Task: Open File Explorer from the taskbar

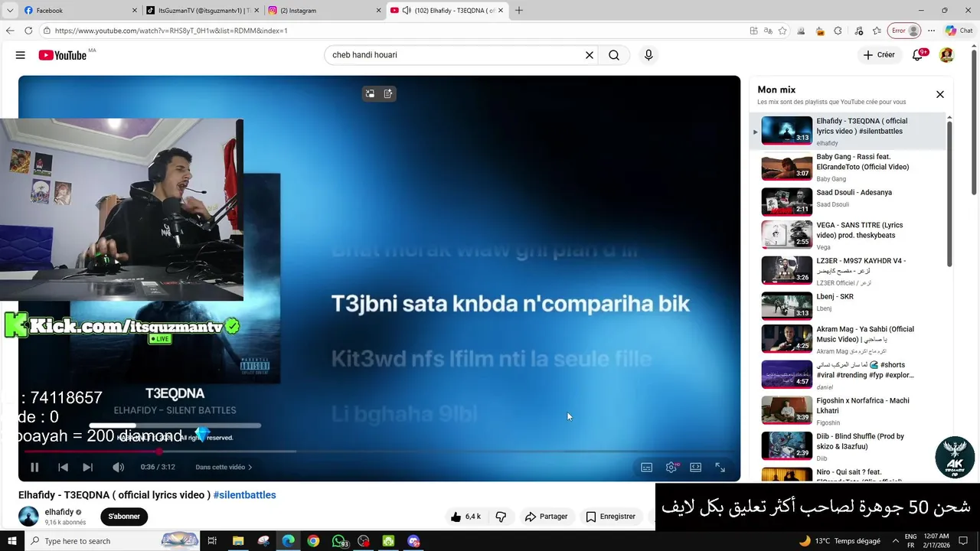Action: click(x=237, y=541)
